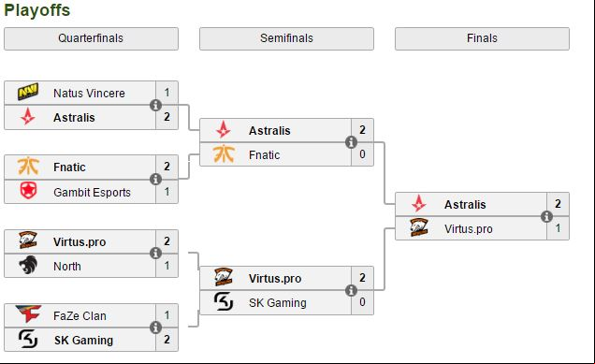Open Natus Vincere team link in quarterfinals
The image size is (595, 364).
89,93
